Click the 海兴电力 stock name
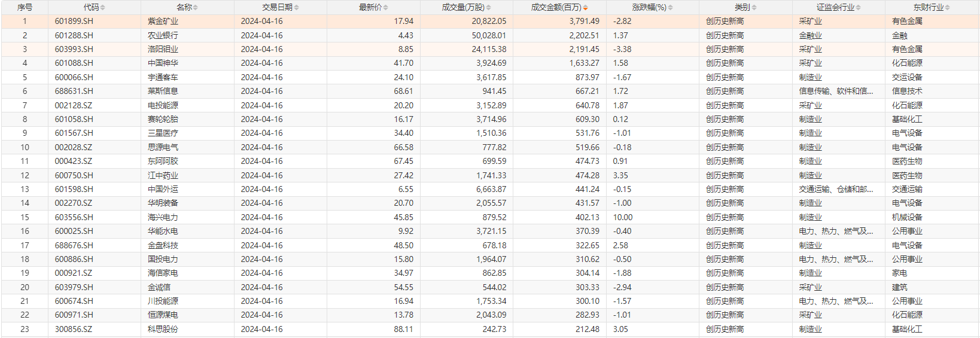Screen dimensions: 980x338 163,217
